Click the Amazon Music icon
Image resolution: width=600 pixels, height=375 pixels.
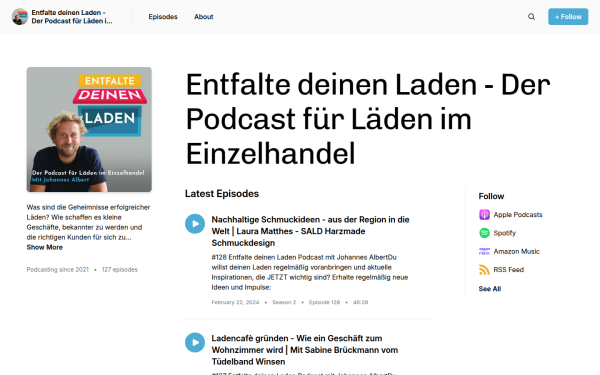click(484, 251)
